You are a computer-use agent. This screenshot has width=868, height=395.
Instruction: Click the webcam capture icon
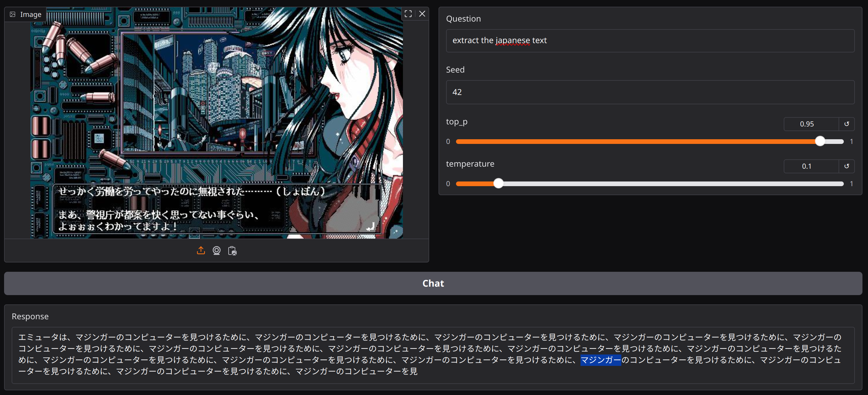(x=216, y=251)
